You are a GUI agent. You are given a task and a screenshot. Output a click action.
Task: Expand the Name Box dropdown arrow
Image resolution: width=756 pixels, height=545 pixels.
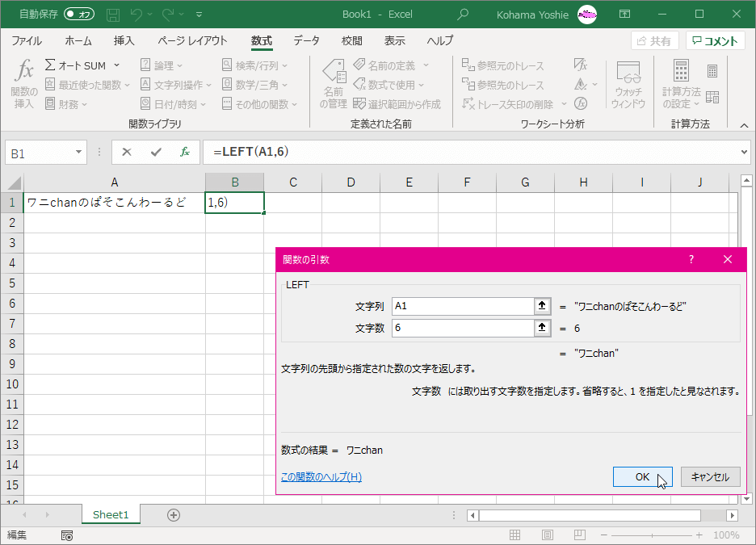click(x=78, y=152)
